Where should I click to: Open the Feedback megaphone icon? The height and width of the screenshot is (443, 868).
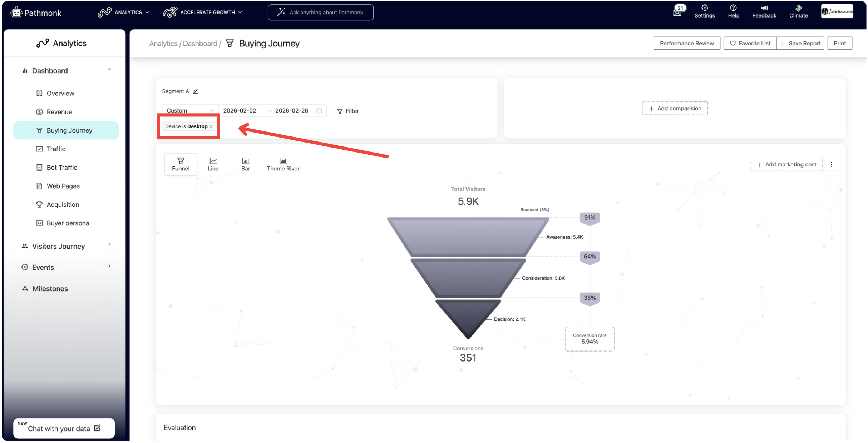764,8
